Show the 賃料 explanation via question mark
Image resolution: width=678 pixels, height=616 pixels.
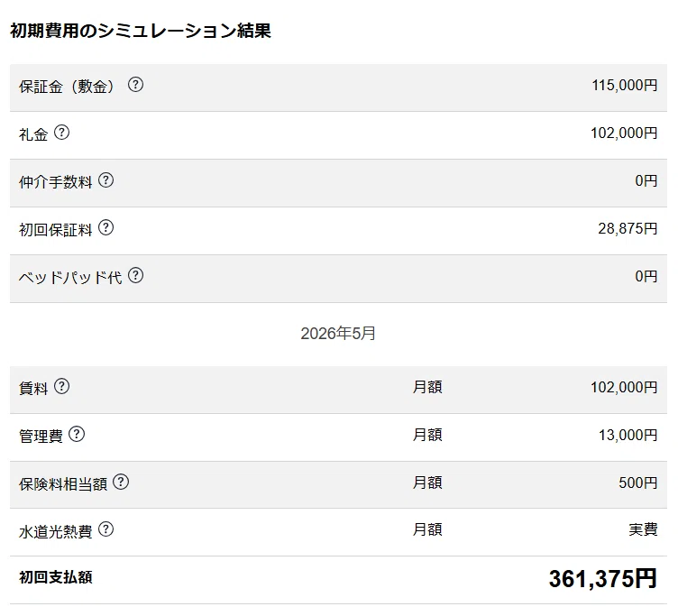click(x=62, y=386)
